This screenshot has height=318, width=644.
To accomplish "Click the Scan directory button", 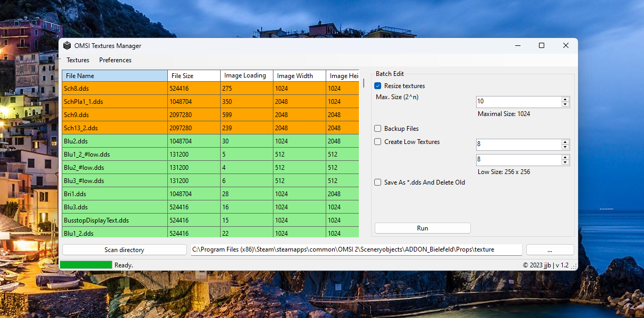I will click(124, 250).
